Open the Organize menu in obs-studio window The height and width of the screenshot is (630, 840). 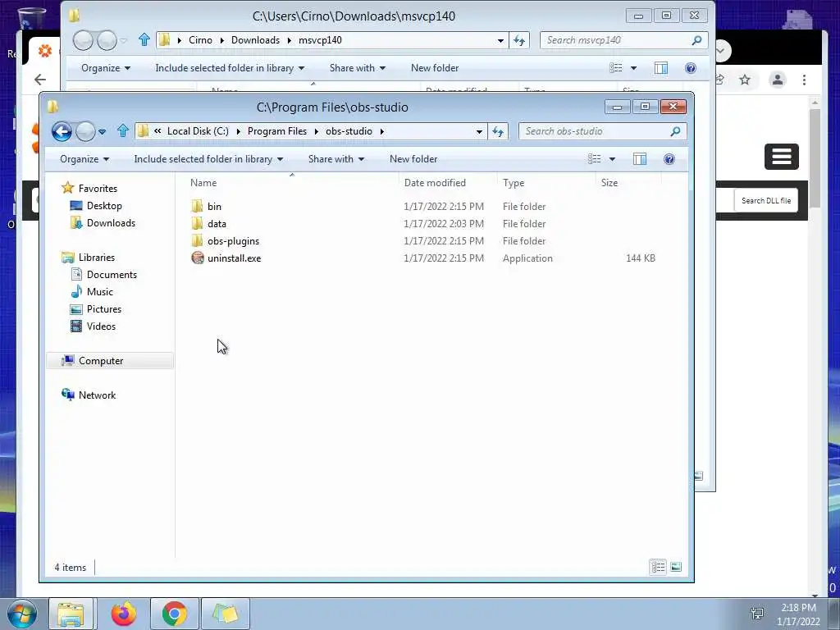pyautogui.click(x=84, y=159)
